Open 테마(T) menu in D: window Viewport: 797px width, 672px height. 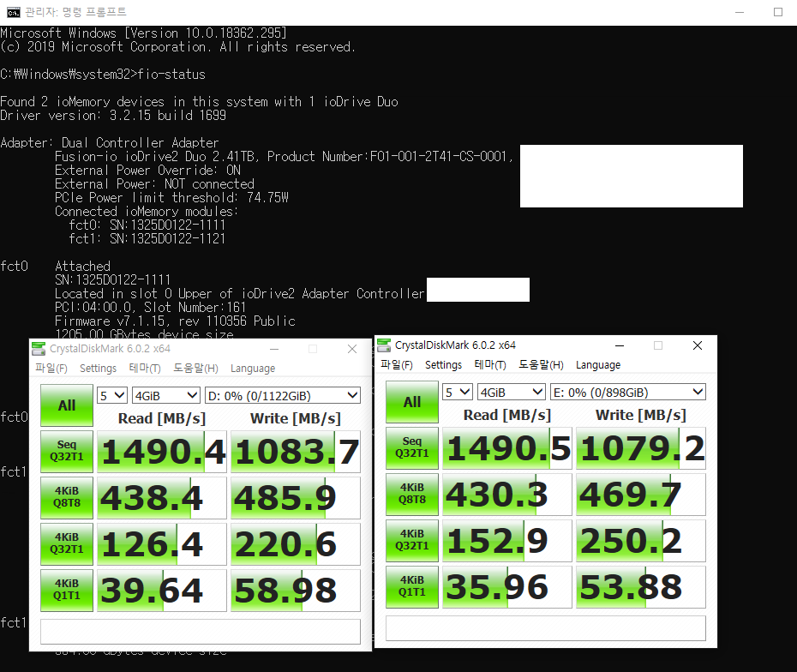pos(145,368)
